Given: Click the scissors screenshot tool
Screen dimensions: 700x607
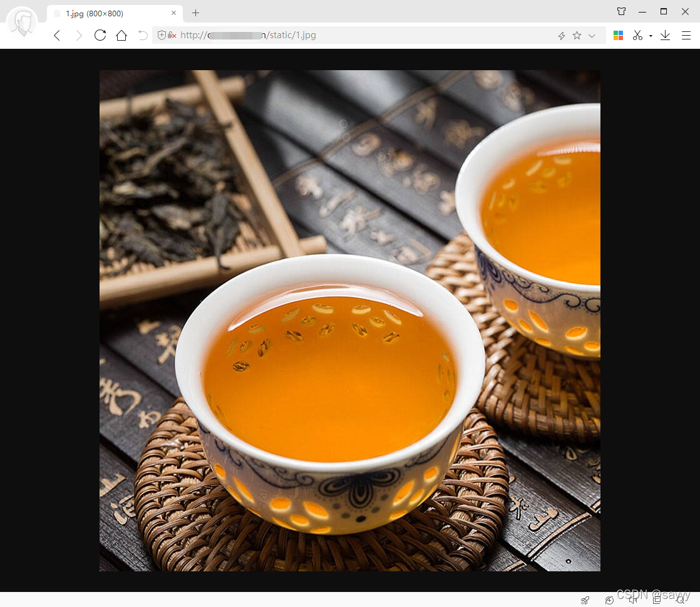Looking at the screenshot, I should [x=637, y=35].
